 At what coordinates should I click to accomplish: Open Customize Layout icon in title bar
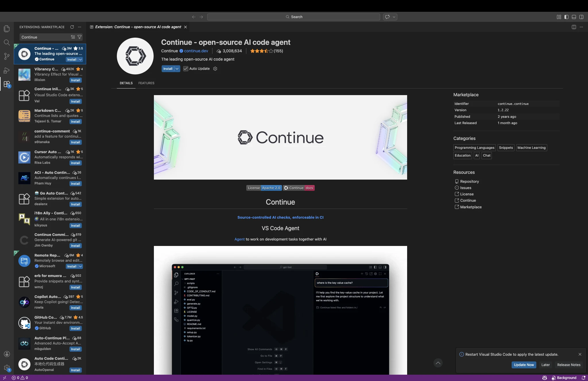[x=559, y=17]
